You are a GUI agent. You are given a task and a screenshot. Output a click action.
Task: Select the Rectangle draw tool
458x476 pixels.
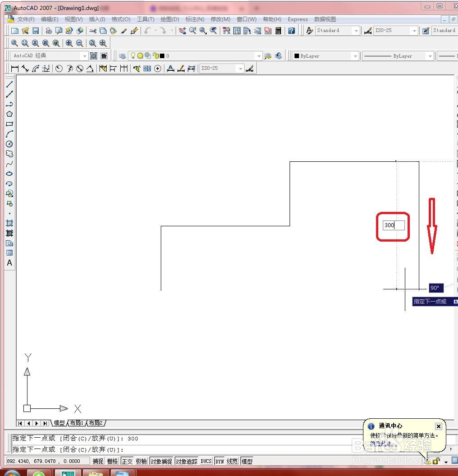click(x=9, y=124)
